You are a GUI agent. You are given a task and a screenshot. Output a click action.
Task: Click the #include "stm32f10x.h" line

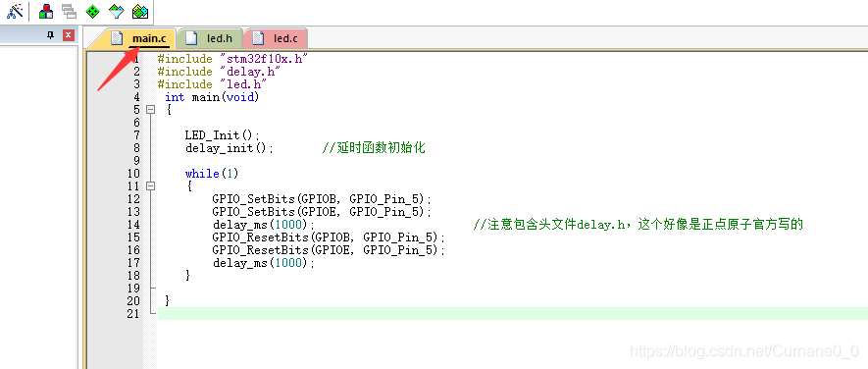pos(232,59)
